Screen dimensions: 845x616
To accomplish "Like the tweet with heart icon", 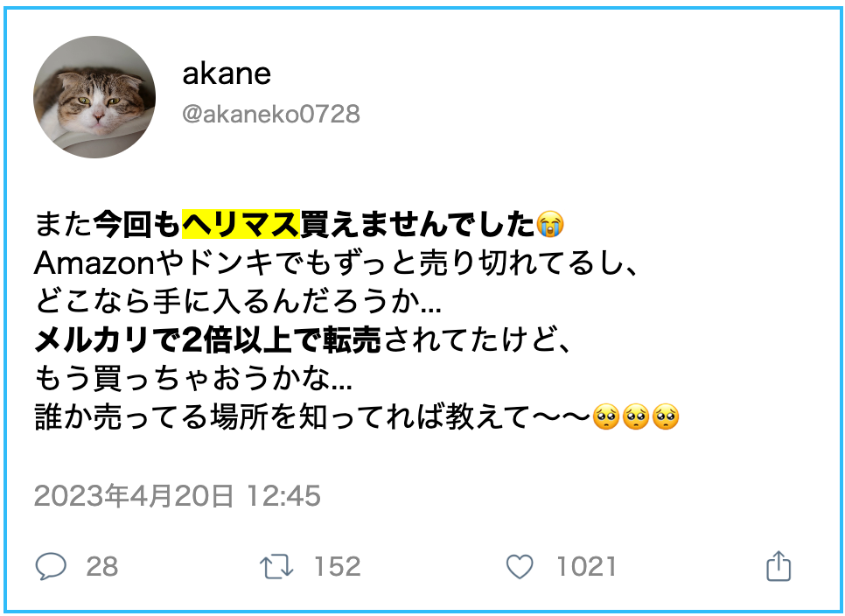I will click(x=520, y=567).
